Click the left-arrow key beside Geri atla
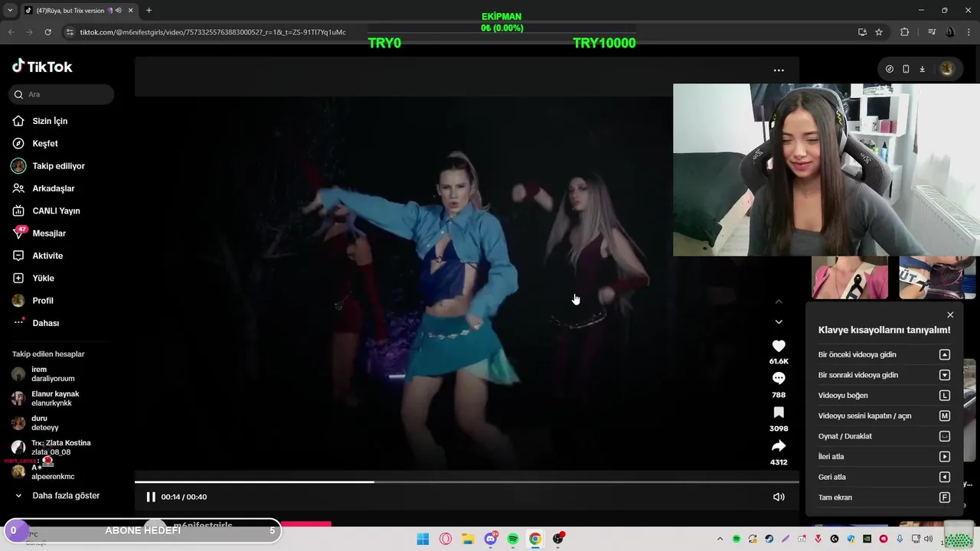The width and height of the screenshot is (980, 551). [x=945, y=477]
